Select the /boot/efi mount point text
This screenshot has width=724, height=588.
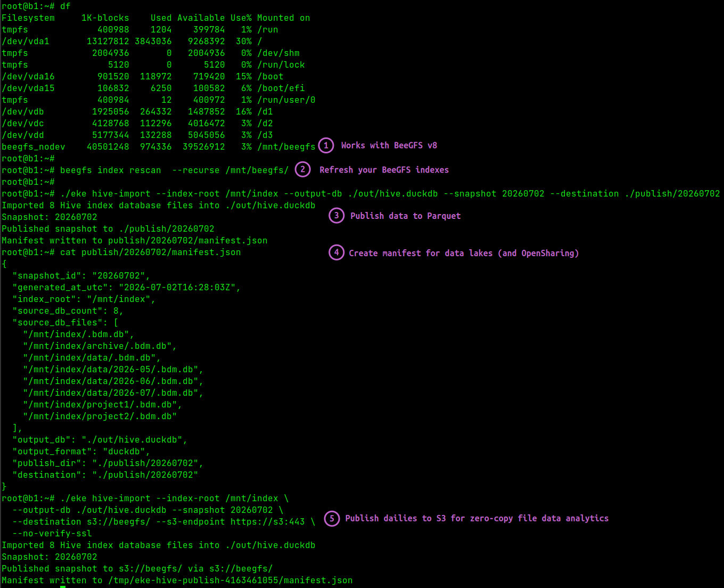point(281,88)
